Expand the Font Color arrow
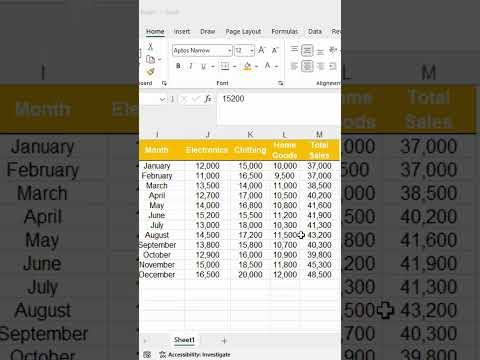The image size is (480, 360). pos(277,66)
